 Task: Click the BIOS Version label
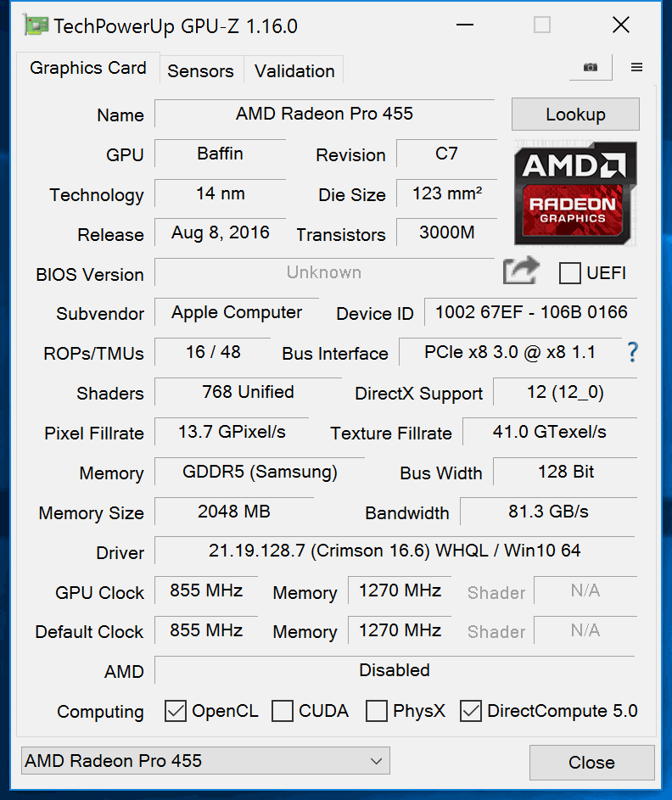(x=89, y=275)
